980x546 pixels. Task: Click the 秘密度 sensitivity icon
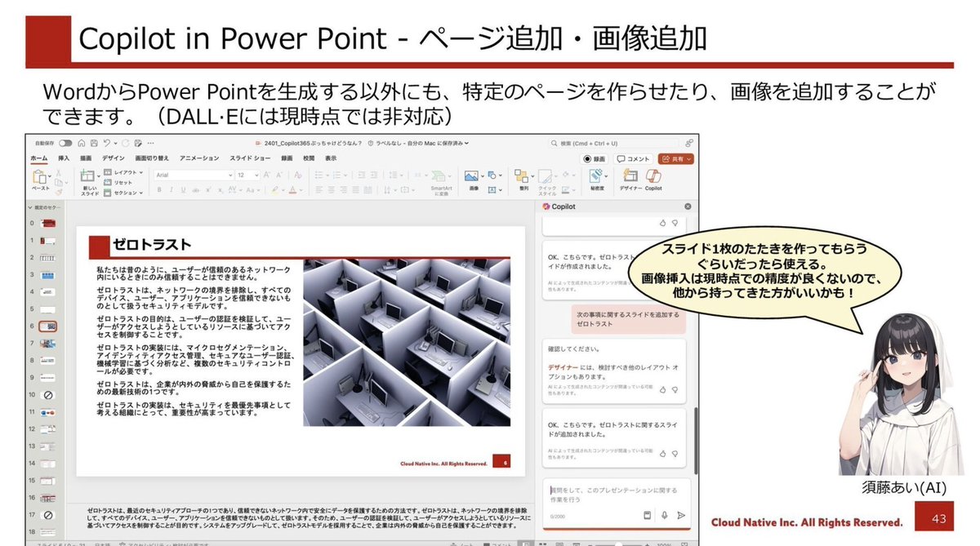[598, 178]
